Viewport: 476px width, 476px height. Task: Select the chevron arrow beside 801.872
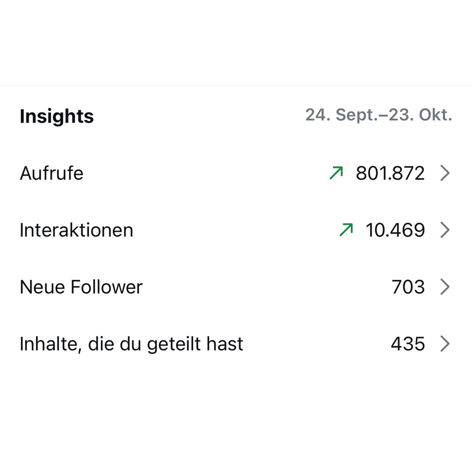(445, 173)
